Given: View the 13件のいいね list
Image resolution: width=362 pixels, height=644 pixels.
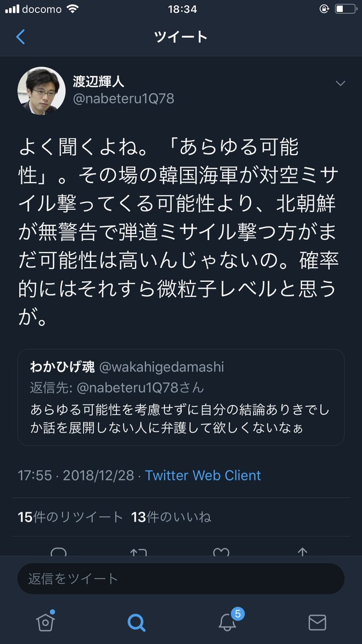Looking at the screenshot, I should point(171,517).
